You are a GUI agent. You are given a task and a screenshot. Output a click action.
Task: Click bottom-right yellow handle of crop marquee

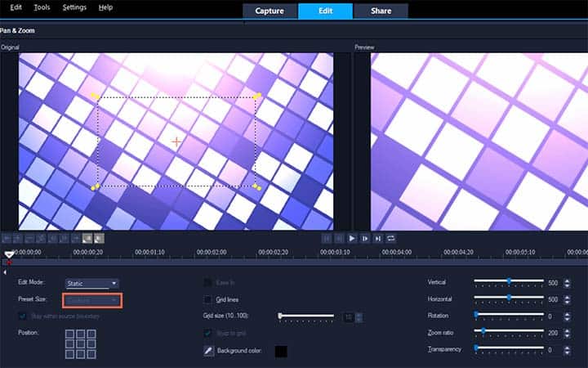point(257,186)
